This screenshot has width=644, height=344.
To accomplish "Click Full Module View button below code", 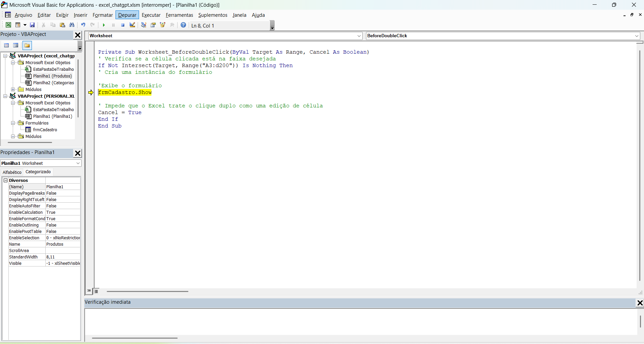I will point(96,291).
